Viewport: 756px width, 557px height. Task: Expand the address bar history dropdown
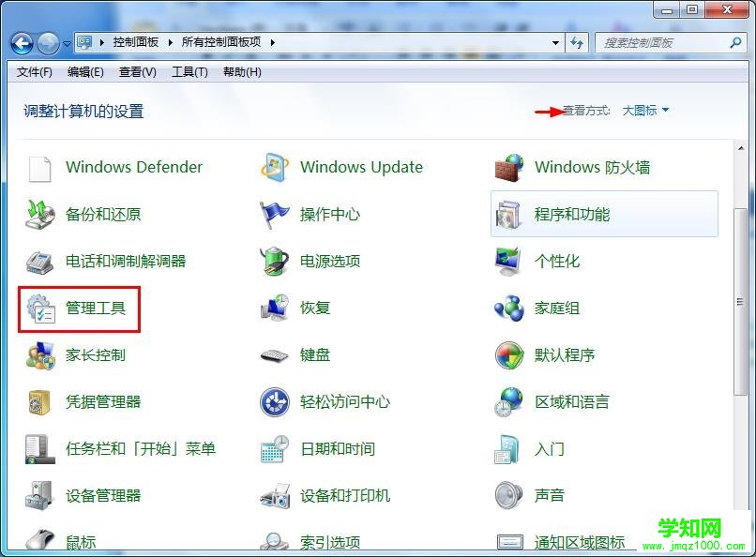555,42
